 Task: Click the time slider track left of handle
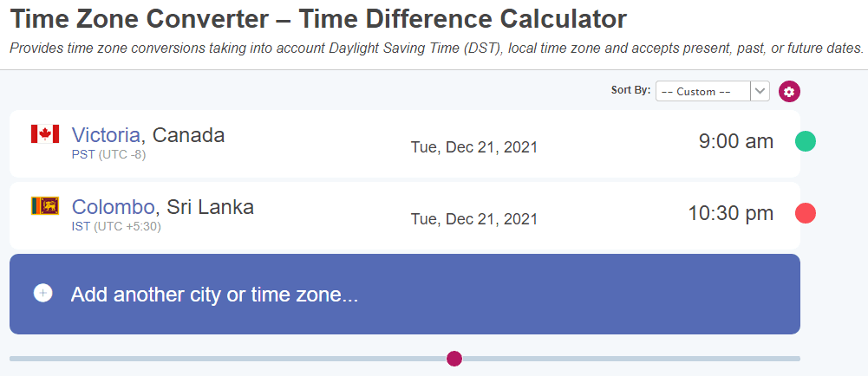click(227, 359)
